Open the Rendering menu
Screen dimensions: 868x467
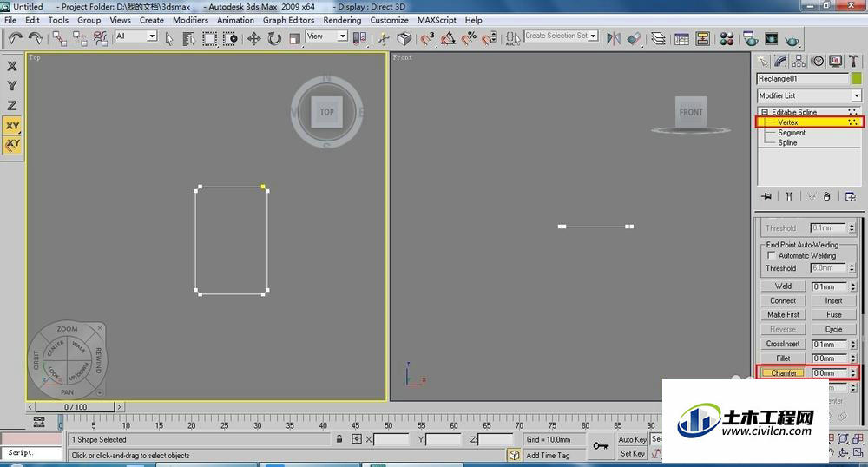(x=342, y=20)
